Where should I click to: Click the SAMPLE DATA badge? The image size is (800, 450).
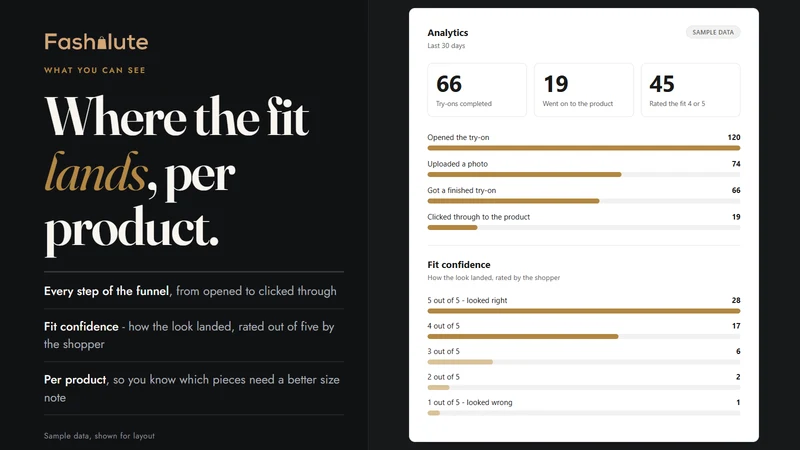[713, 32]
